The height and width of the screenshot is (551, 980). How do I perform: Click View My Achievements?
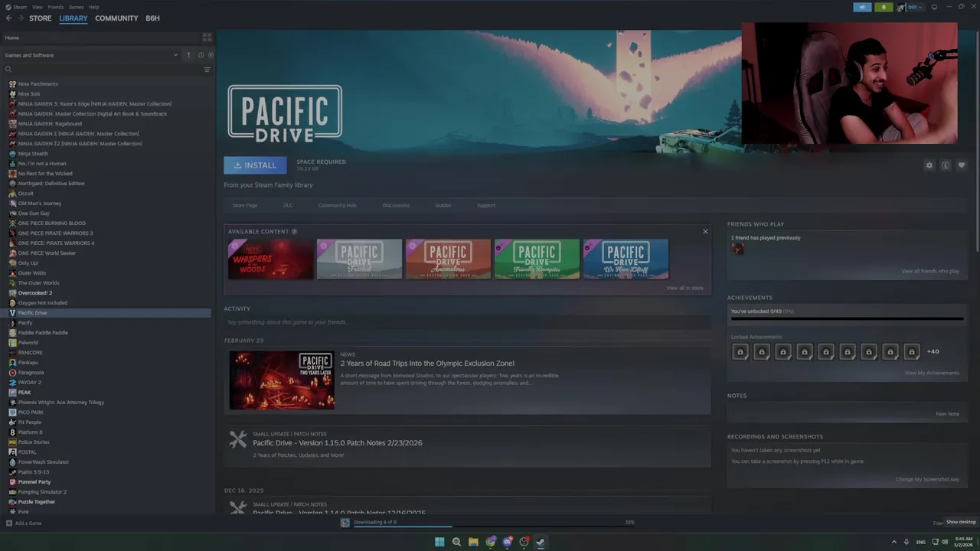[932, 373]
